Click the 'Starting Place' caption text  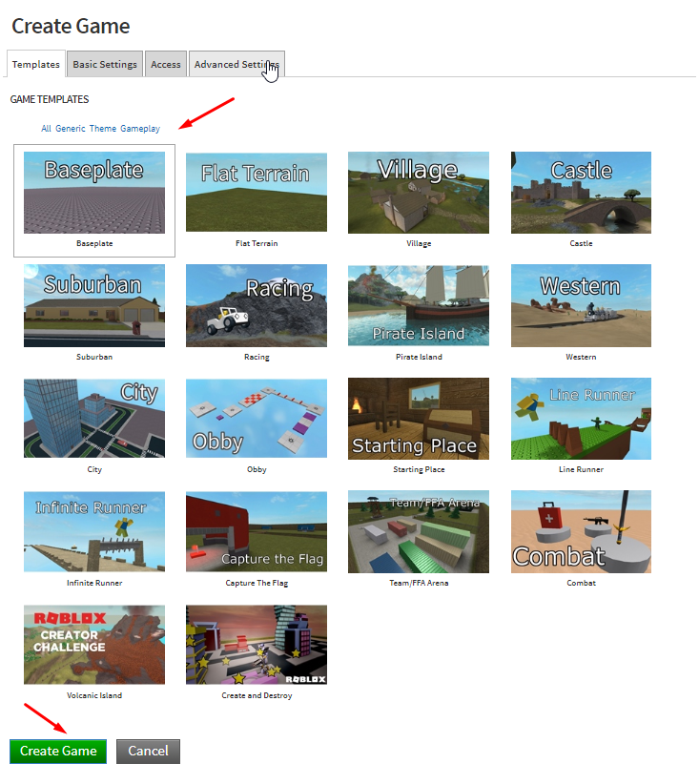pos(419,469)
